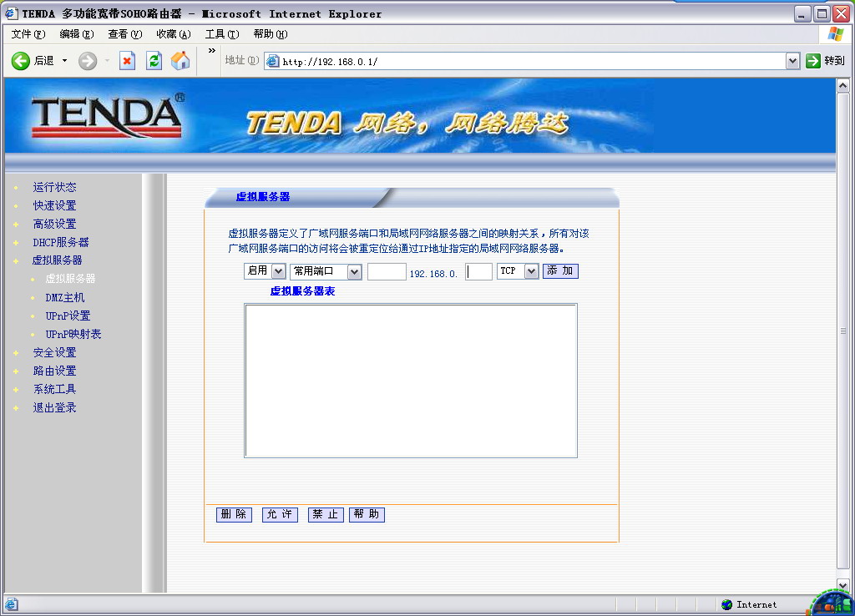Open DMZ主机 sub-item
The image size is (855, 616).
click(x=65, y=298)
